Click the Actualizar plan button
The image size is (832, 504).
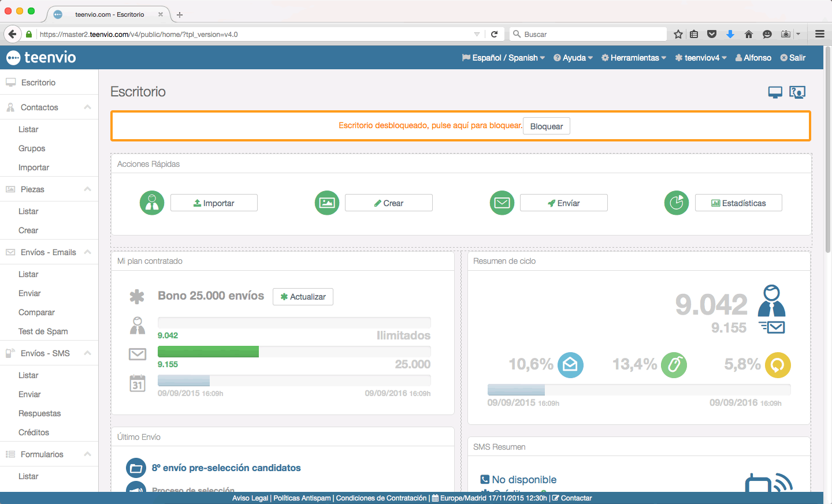tap(303, 297)
